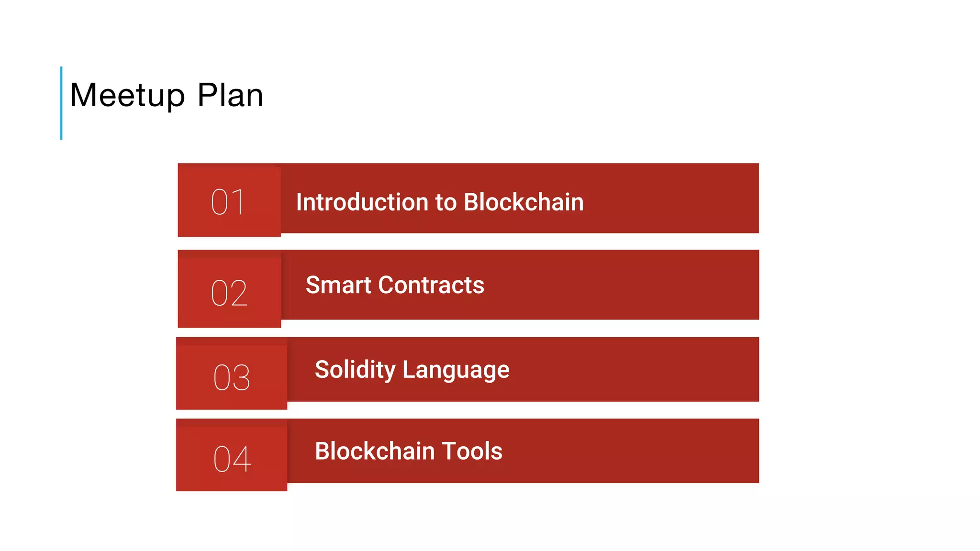Click the word Tools

472,451
